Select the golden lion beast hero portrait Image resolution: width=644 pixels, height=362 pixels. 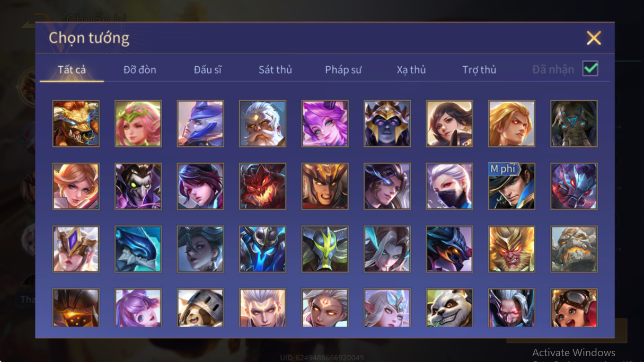tap(76, 123)
